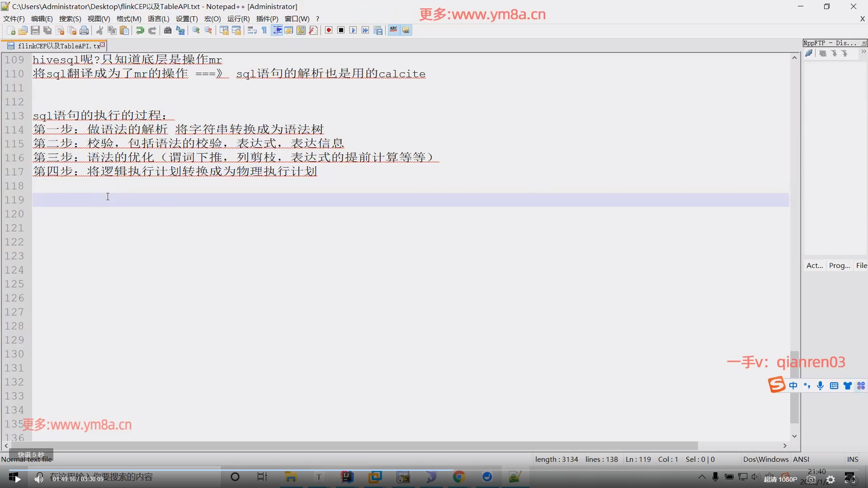Click the Cut scissors icon
Screen dimensions: 868x488
pos(100,30)
